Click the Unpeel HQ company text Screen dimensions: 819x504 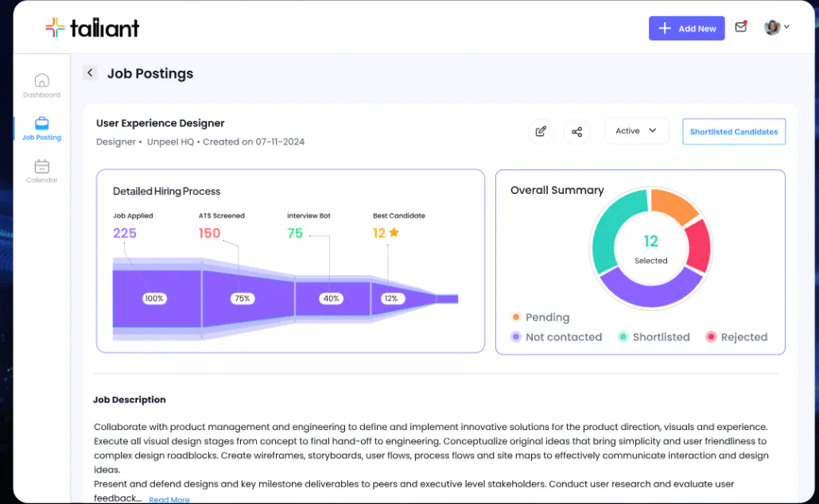pyautogui.click(x=170, y=142)
